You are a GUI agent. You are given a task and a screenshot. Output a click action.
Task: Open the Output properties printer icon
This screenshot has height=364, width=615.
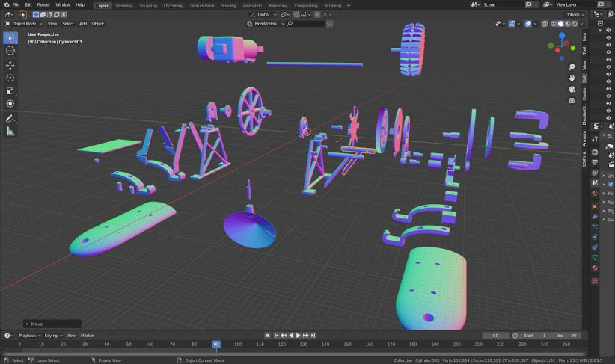pos(595,162)
